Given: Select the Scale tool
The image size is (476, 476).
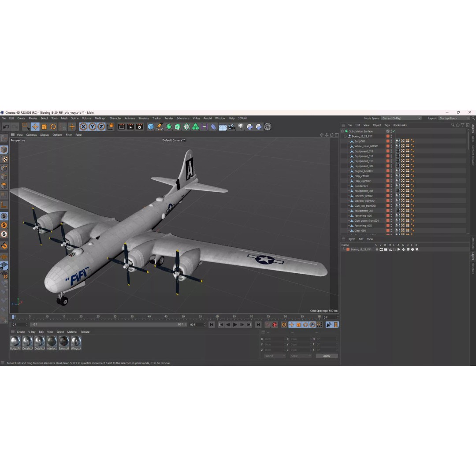Looking at the screenshot, I should [45, 126].
